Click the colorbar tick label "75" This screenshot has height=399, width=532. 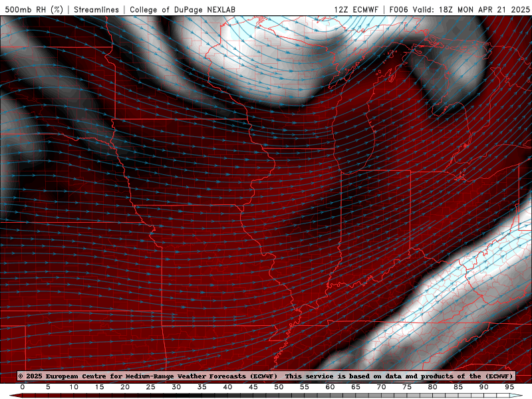pyautogui.click(x=407, y=387)
